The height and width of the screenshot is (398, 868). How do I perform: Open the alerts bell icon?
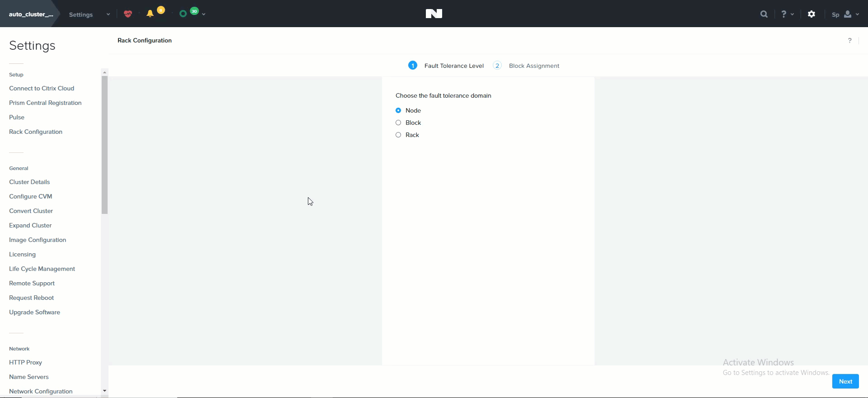(x=150, y=14)
